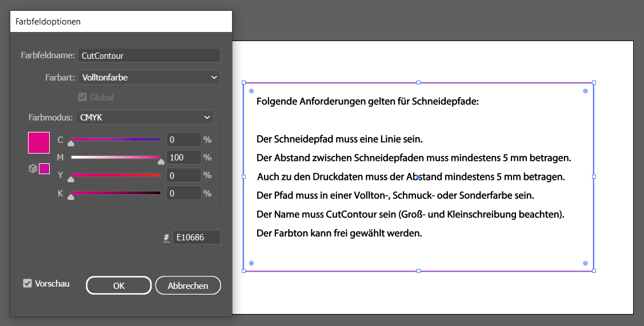The width and height of the screenshot is (644, 326).
Task: Click the Farbfeldname field containing CutContour
Action: [x=149, y=55]
